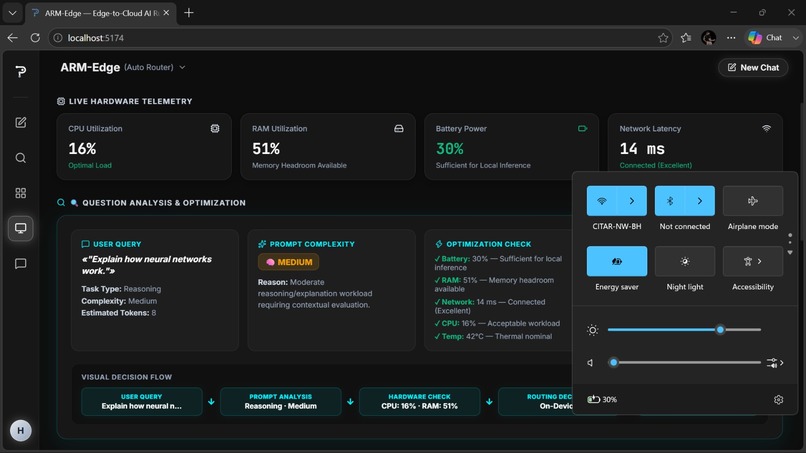This screenshot has width=806, height=453.
Task: Click the Connected (Excellent) status text
Action: pyautogui.click(x=655, y=165)
